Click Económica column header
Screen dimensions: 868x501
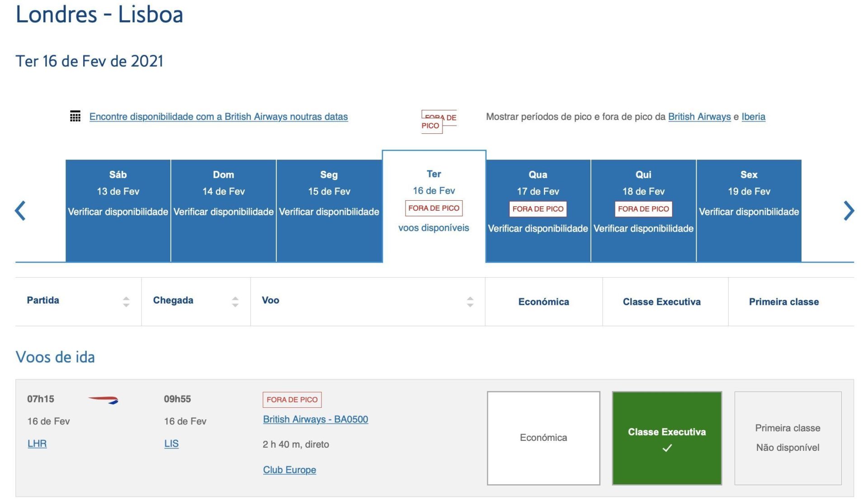click(x=543, y=302)
